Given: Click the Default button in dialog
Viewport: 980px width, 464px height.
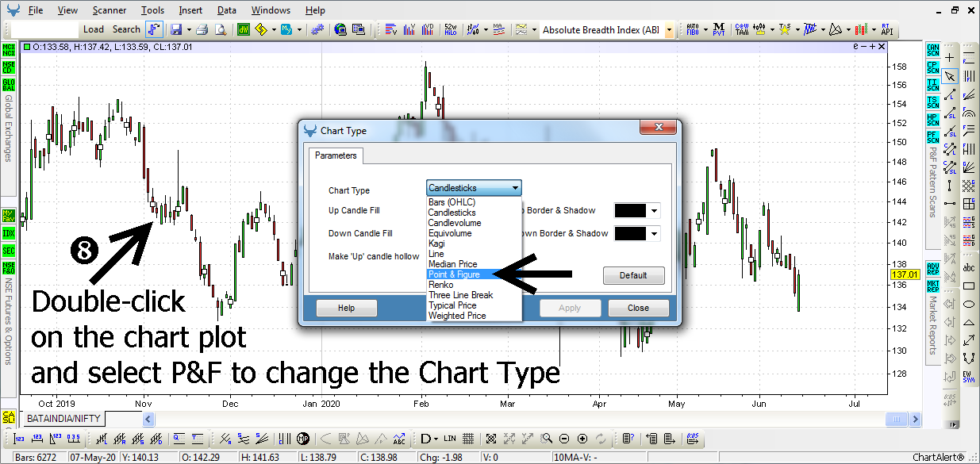Looking at the screenshot, I should (x=633, y=275).
